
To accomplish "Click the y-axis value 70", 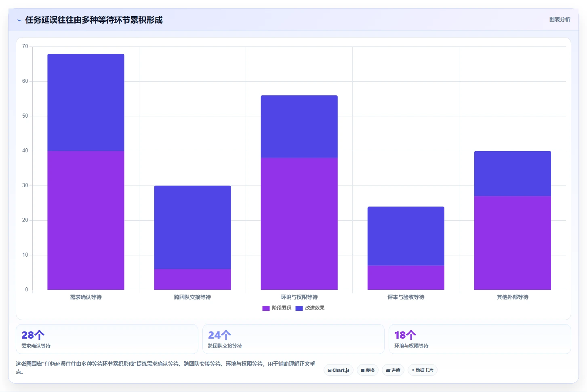I will (25, 46).
